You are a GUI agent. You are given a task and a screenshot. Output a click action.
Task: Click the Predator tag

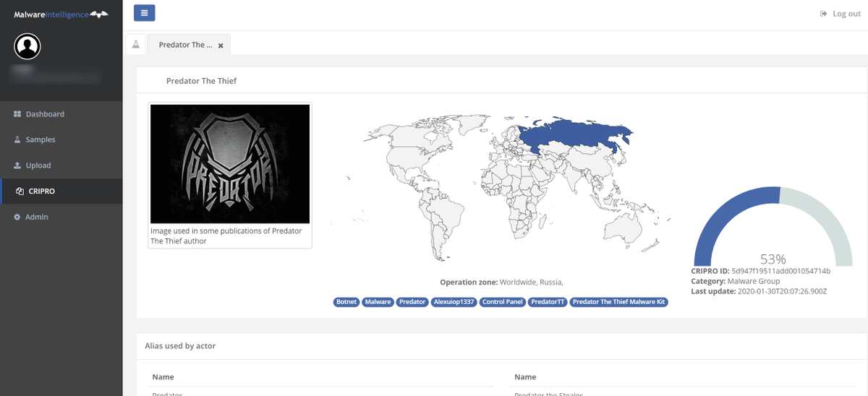coord(412,302)
